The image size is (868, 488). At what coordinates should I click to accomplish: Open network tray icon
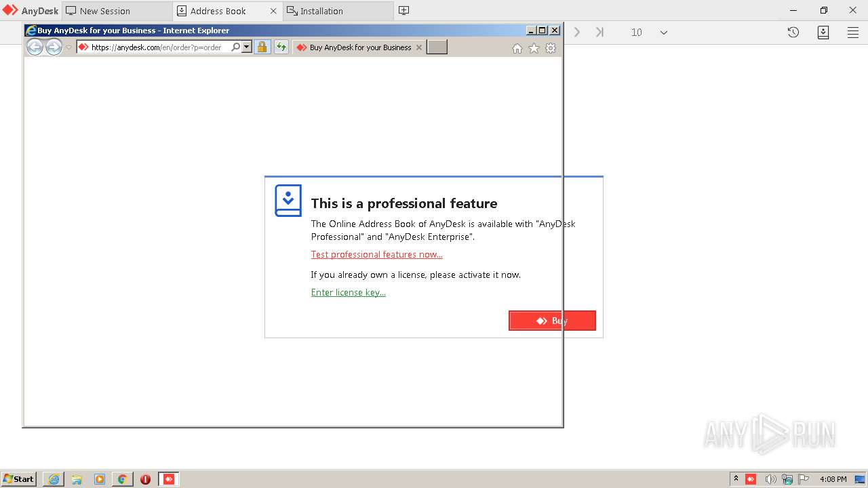click(x=787, y=479)
